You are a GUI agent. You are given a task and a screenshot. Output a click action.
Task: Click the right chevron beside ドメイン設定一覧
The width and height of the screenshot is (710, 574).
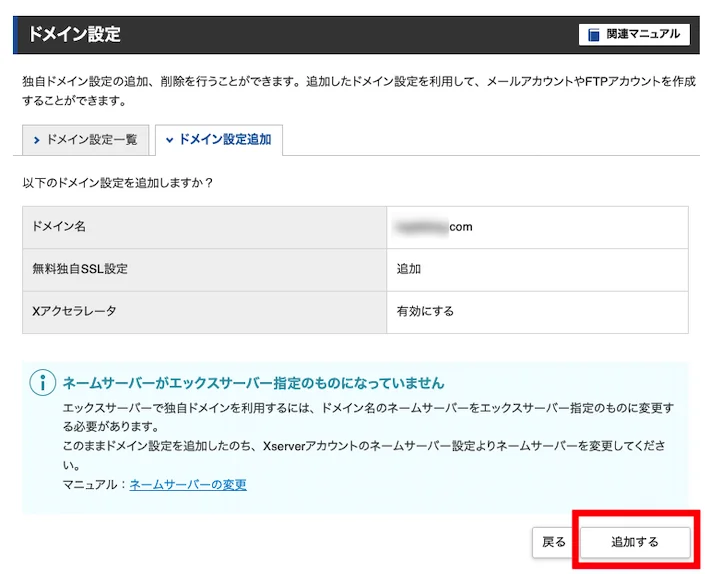tap(37, 140)
